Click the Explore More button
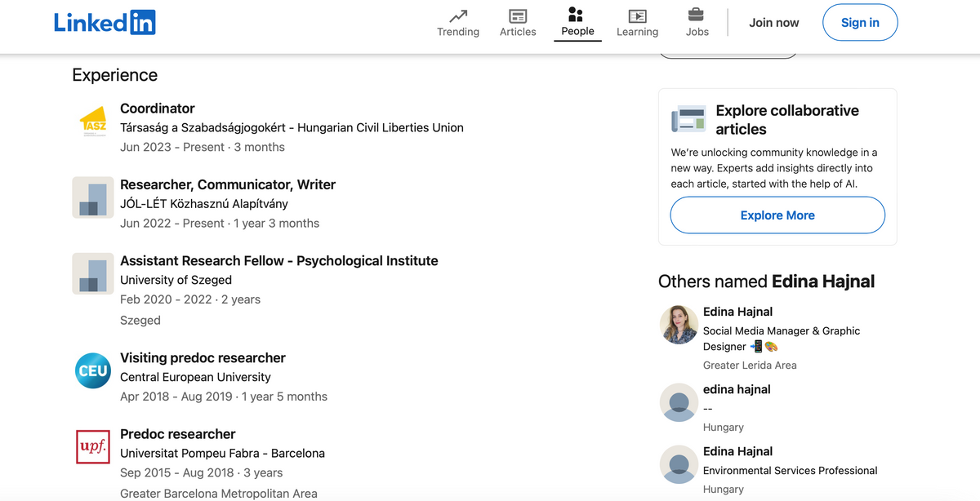 (x=777, y=215)
